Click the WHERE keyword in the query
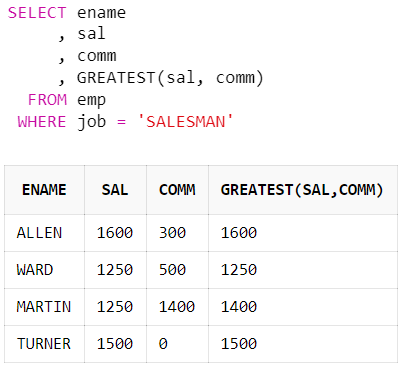 (x=42, y=122)
